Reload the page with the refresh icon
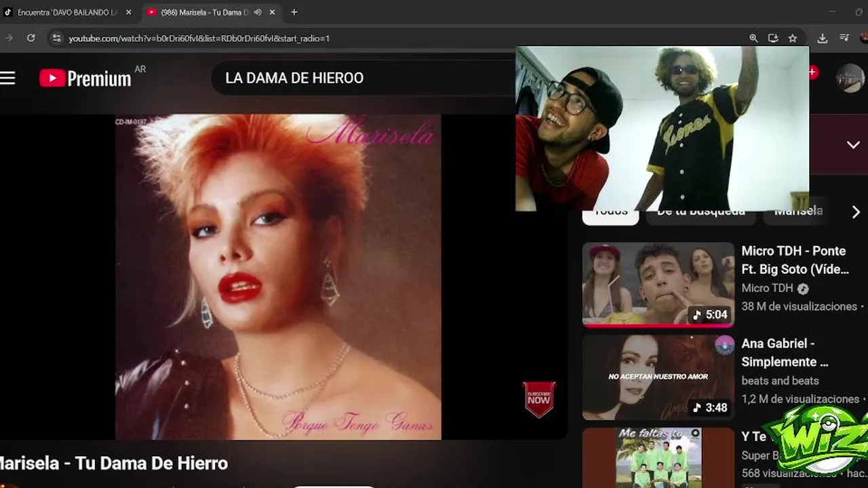This screenshot has height=488, width=868. click(31, 38)
